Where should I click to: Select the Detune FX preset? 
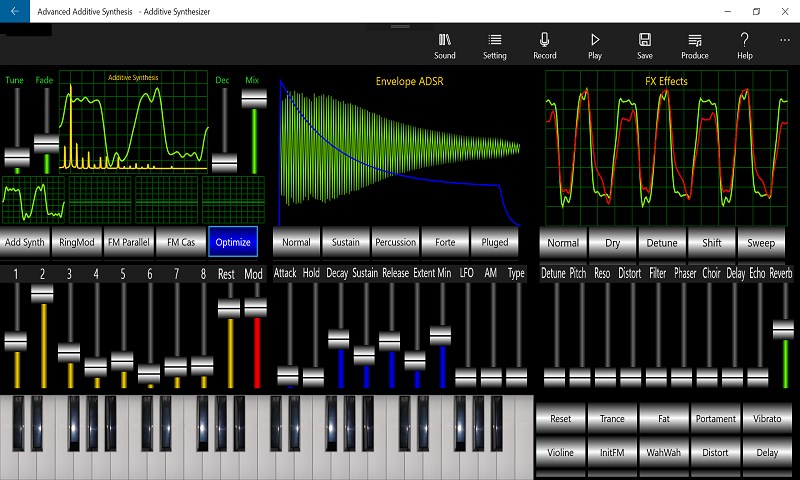point(662,243)
